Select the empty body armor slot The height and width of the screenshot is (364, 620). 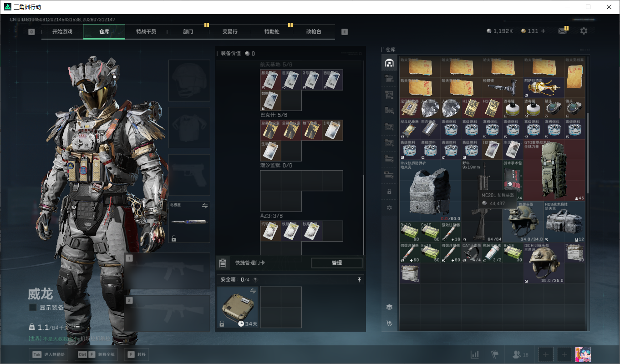point(189,128)
